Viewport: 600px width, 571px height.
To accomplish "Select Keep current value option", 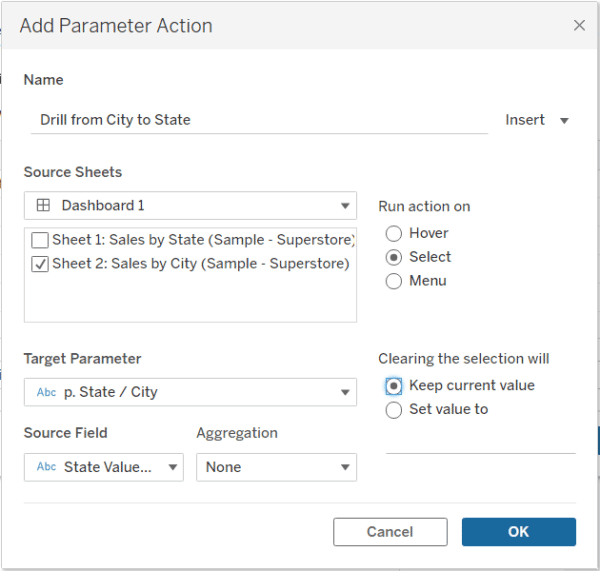I will tap(394, 385).
